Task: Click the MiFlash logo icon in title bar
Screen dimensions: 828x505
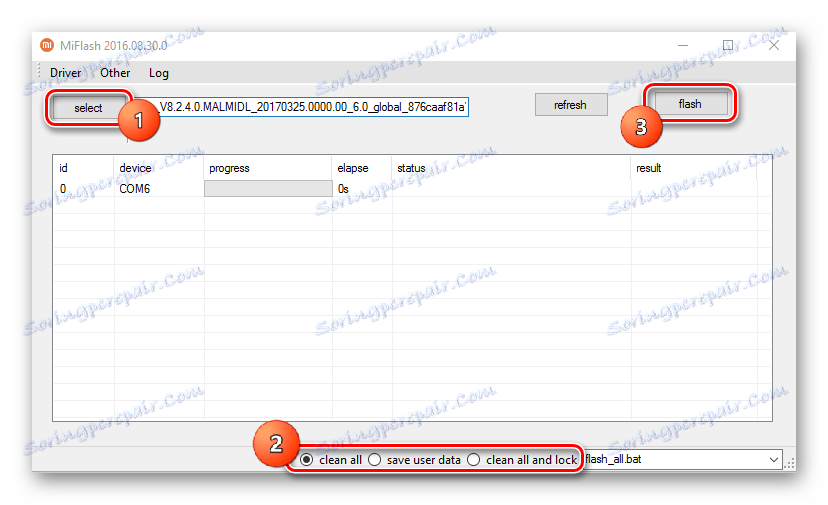Action: [47, 45]
